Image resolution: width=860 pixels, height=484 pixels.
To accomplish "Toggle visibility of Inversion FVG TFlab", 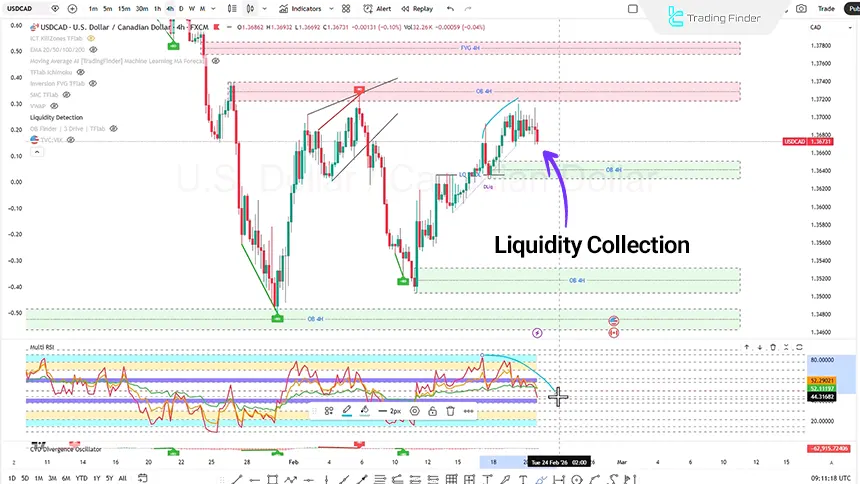I will click(93, 83).
